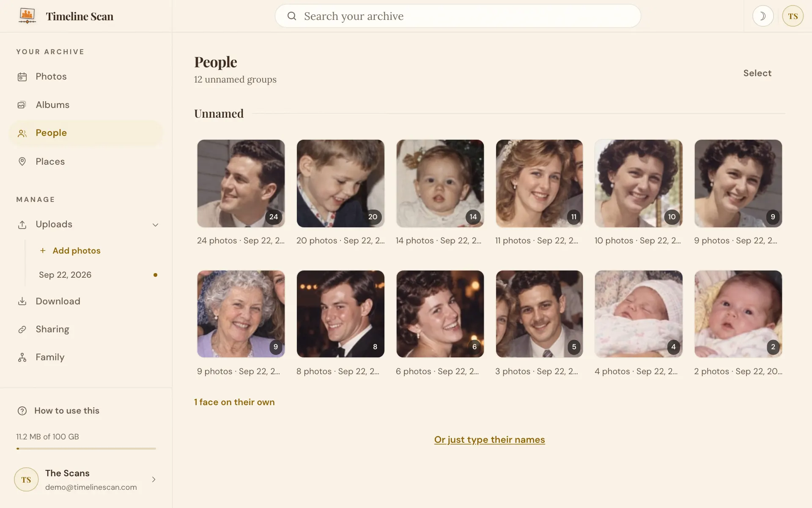The height and width of the screenshot is (508, 812).
Task: Click the Download arrow icon
Action: 22,301
